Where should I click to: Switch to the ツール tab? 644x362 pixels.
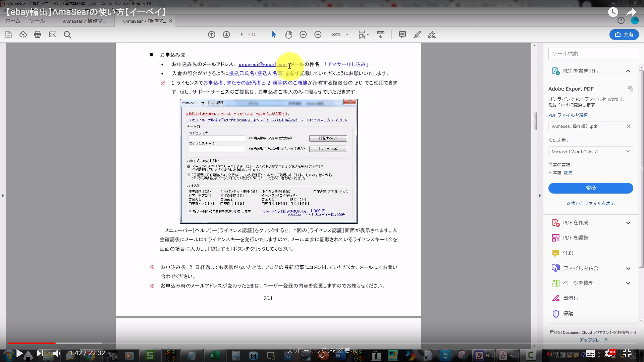click(37, 21)
